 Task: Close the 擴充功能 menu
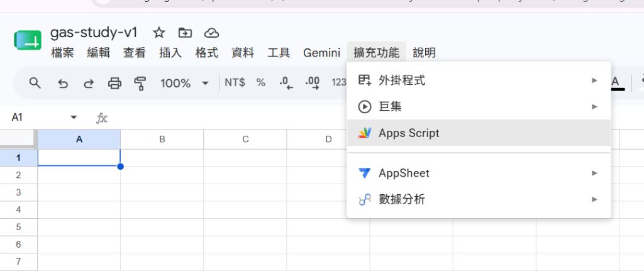coord(376,53)
